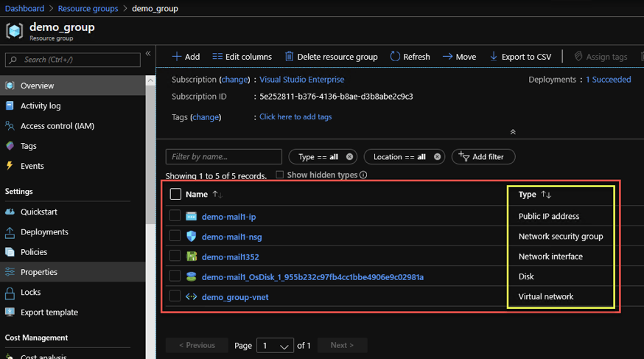The width and height of the screenshot is (644, 359).
Task: Click the shield icon for demo-mail1-nsg
Action: tap(191, 236)
